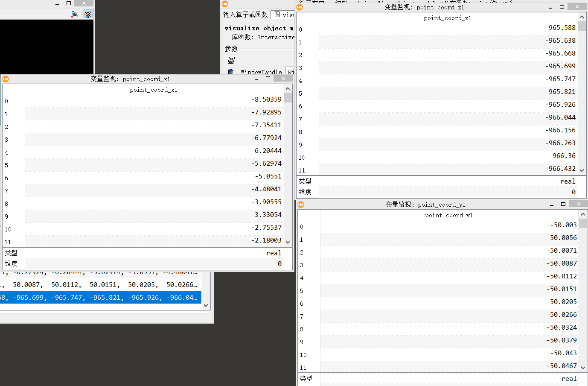
Task: Minimize the point_coord_y1 variable window
Action: pos(552,205)
